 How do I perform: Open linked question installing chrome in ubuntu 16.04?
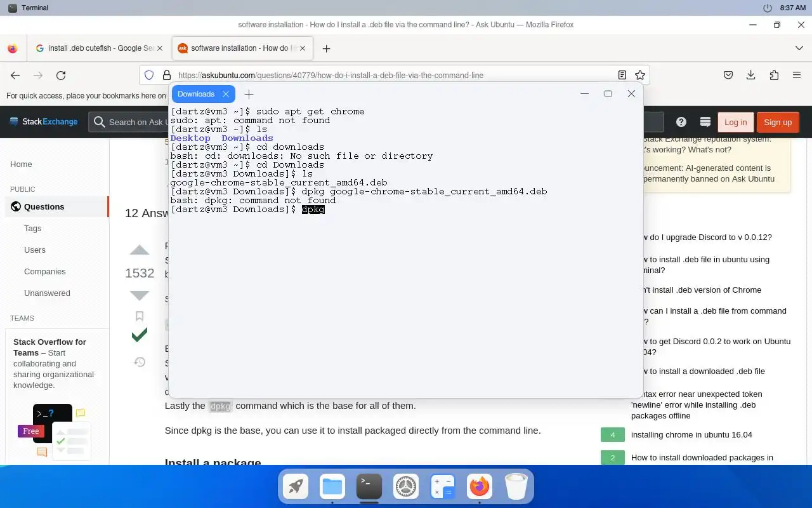point(691,434)
